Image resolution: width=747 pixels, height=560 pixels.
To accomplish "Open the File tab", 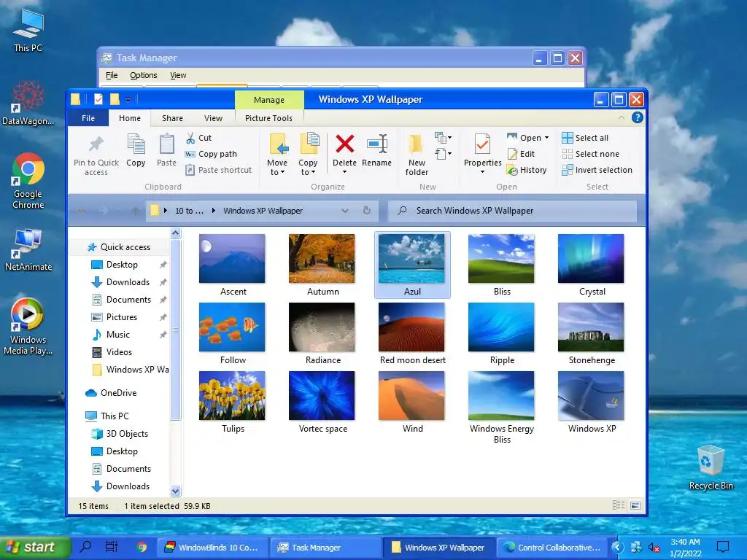I will tap(88, 118).
